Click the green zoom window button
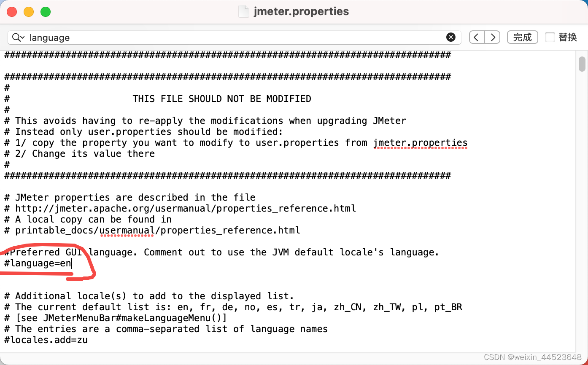 (46, 12)
